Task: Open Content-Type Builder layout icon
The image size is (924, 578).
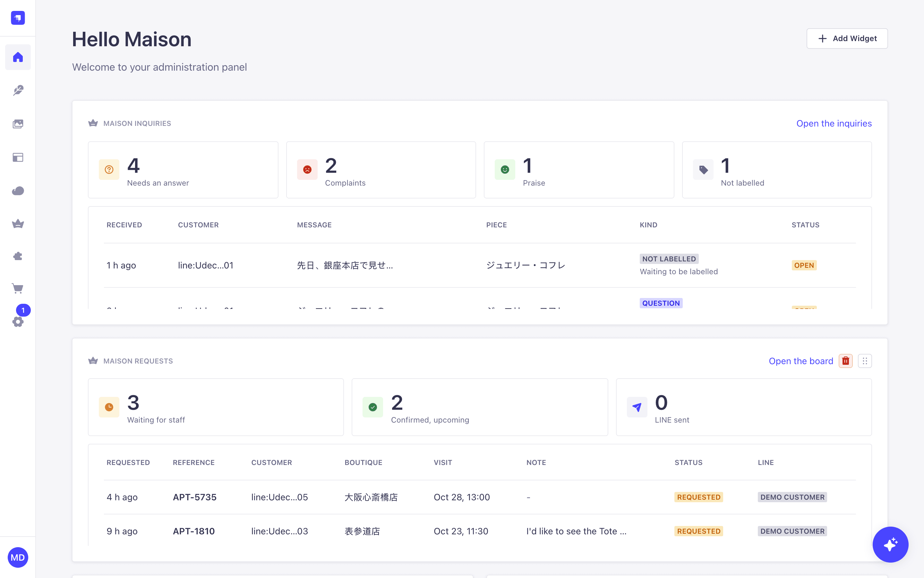Action: coord(18,157)
